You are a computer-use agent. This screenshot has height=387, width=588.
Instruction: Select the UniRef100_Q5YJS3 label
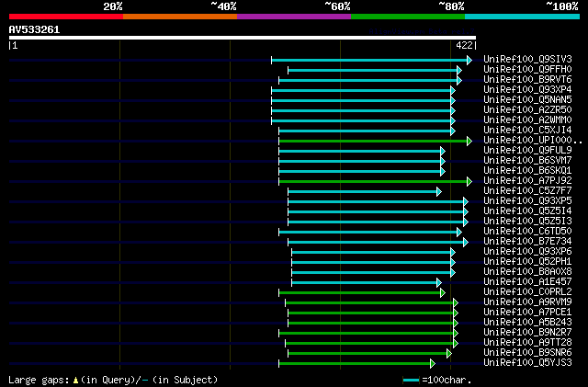coord(527,363)
